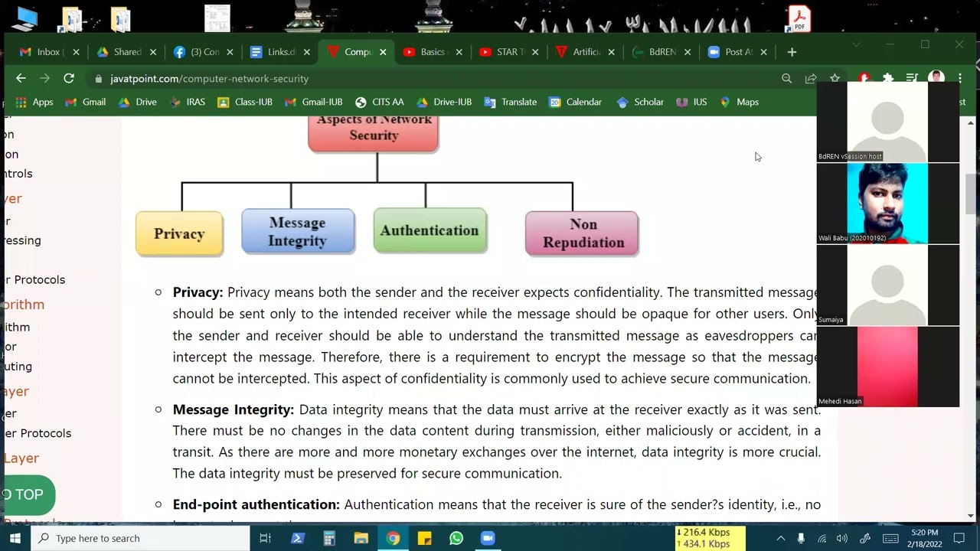This screenshot has height=551, width=980.
Task: Open File Explorer from the taskbar
Action: point(361,538)
